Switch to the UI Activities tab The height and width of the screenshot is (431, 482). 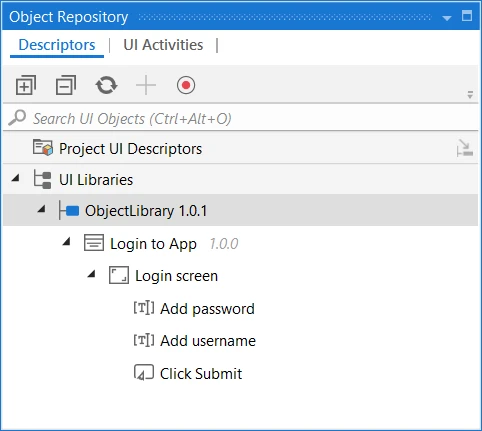[163, 45]
